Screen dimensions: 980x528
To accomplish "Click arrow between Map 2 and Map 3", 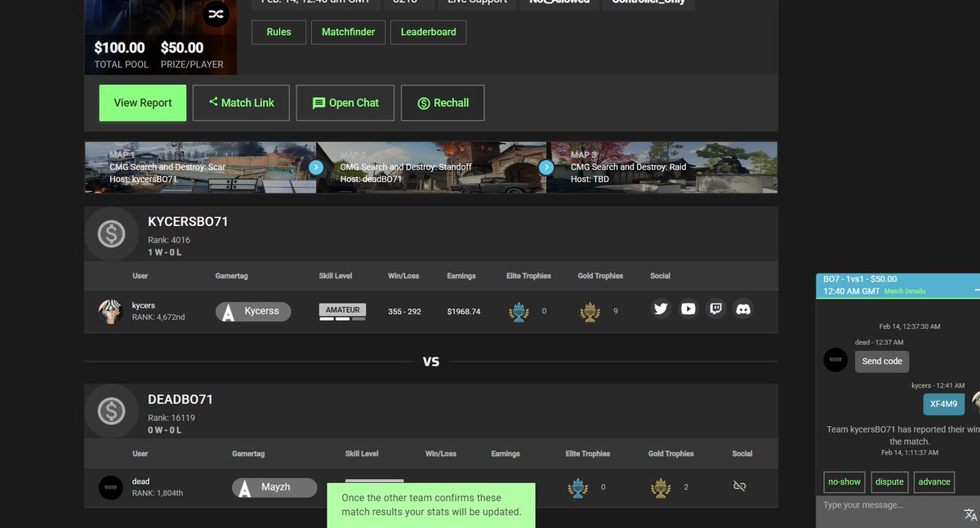I will (x=546, y=167).
